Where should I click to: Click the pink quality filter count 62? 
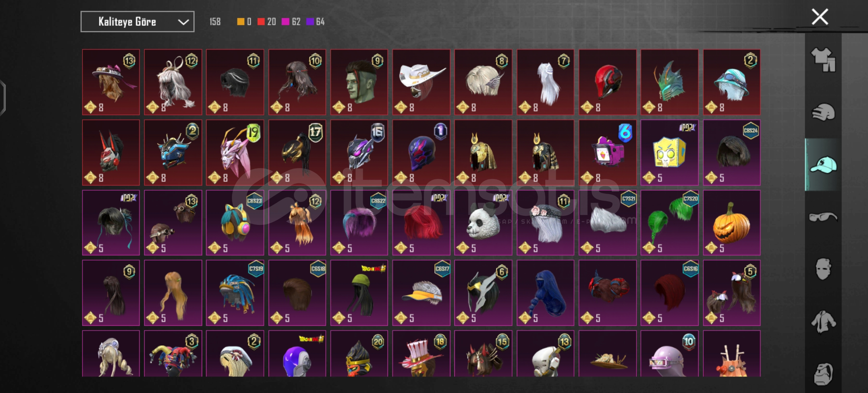tap(296, 22)
